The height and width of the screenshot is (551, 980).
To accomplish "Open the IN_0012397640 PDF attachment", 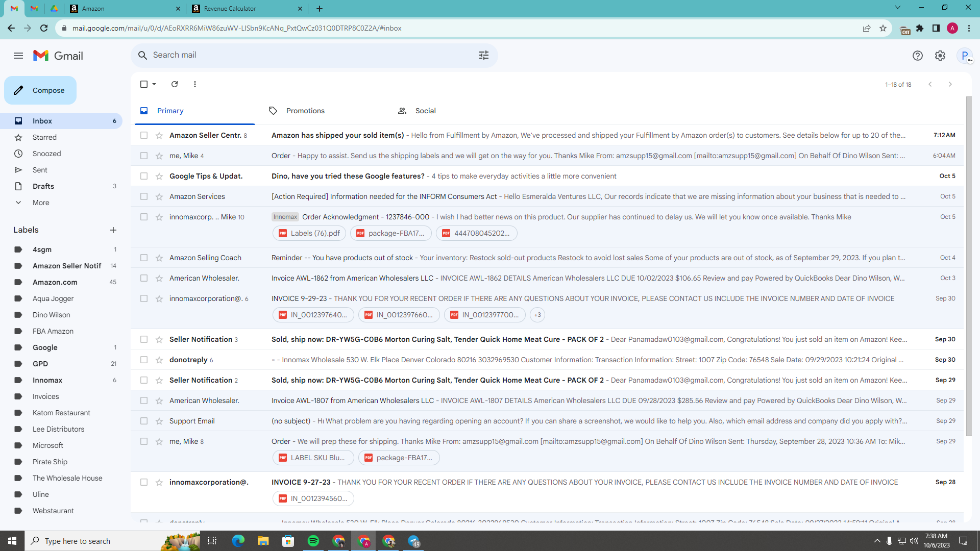I will pyautogui.click(x=313, y=315).
